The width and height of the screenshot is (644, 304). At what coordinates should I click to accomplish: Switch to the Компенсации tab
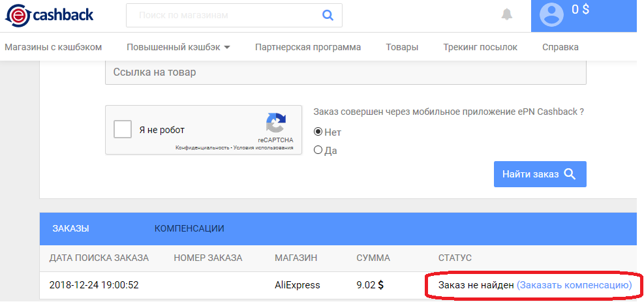[x=189, y=228]
